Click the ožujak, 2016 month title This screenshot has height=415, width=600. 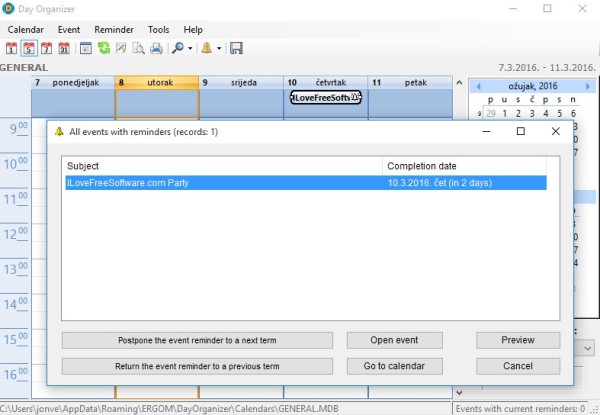pyautogui.click(x=533, y=86)
